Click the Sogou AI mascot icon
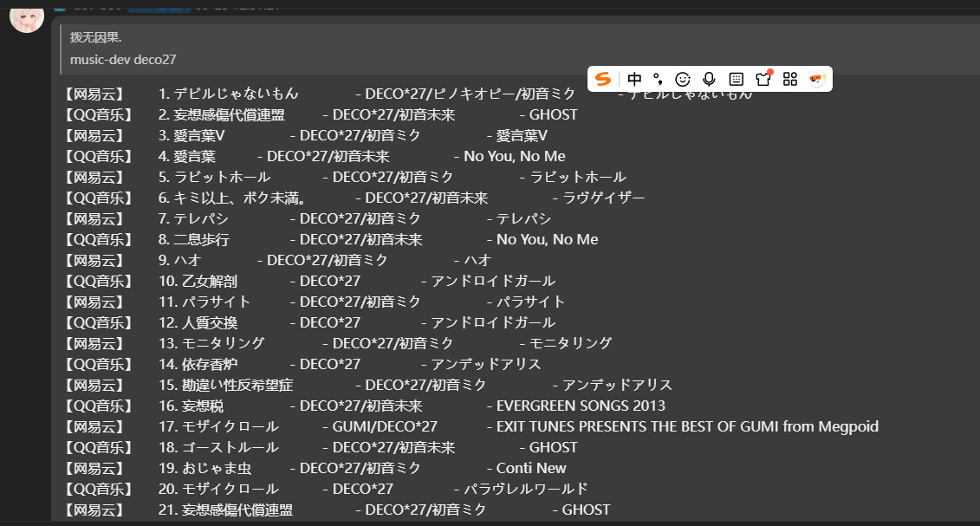This screenshot has height=526, width=980. (x=816, y=79)
